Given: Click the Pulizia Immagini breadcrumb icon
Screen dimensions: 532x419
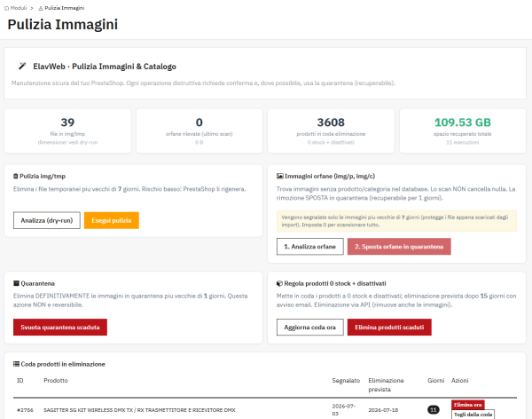Looking at the screenshot, I should [x=41, y=8].
